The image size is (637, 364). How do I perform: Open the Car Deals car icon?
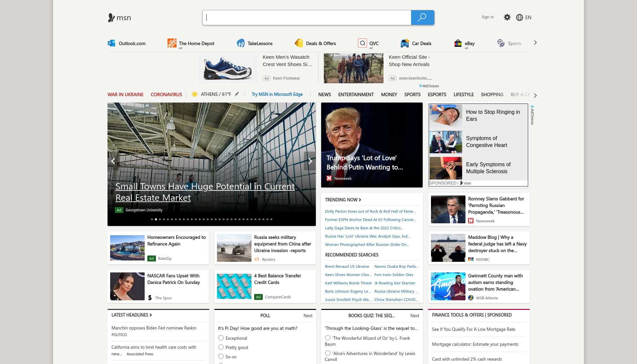(405, 43)
